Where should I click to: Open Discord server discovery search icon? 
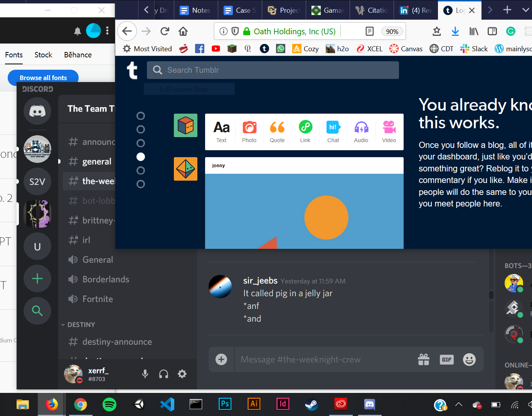click(37, 310)
